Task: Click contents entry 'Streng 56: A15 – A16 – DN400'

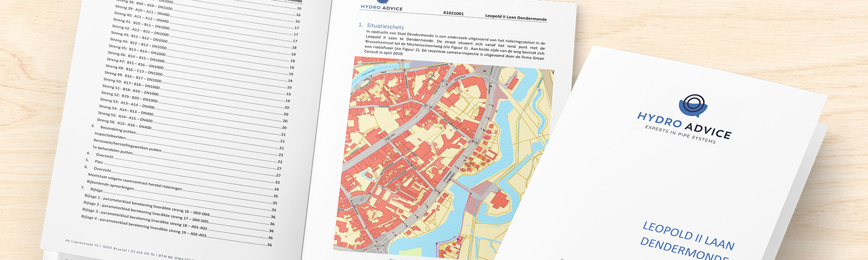Action: click(124, 124)
